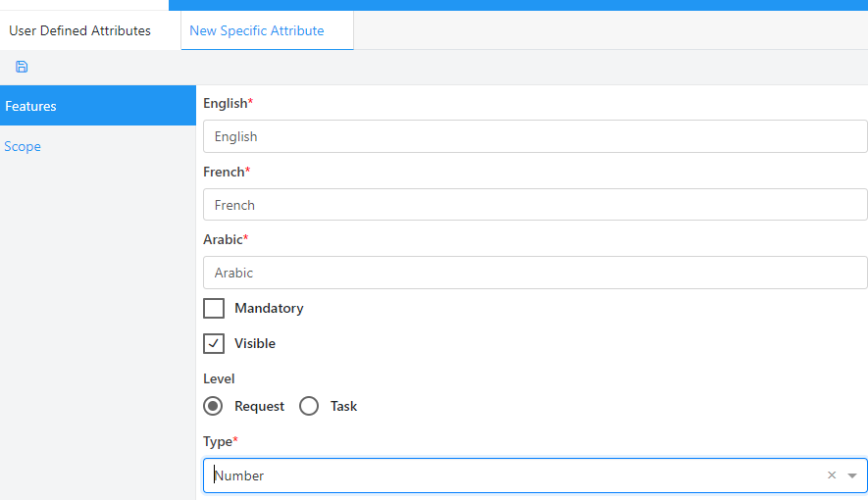Clear the Type selection with the x icon

coord(831,475)
